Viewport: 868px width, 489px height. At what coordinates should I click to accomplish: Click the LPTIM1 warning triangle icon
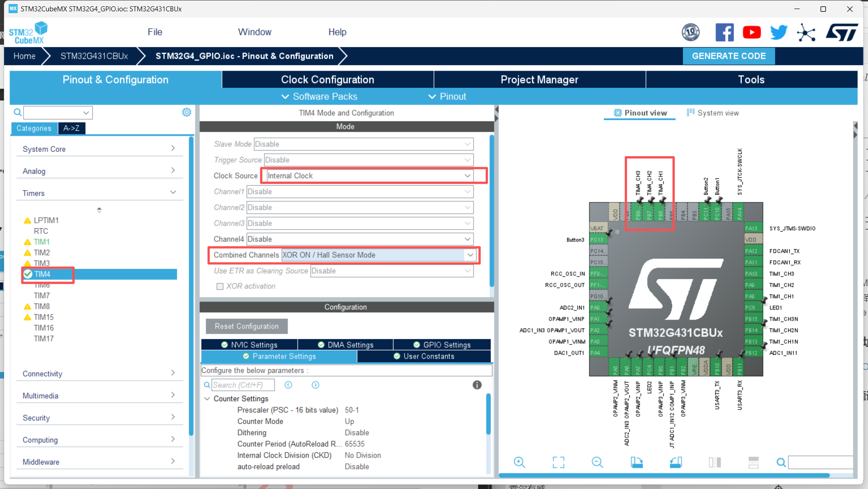point(28,221)
